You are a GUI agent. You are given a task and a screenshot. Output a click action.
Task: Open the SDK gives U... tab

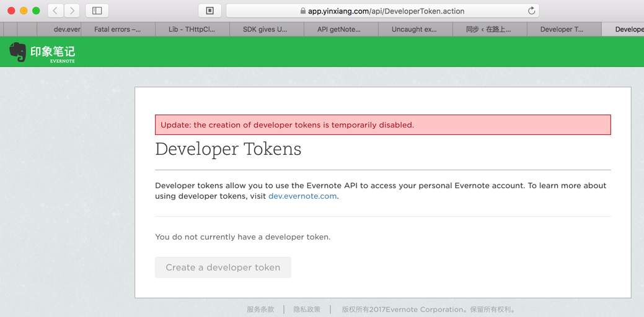[267, 30]
